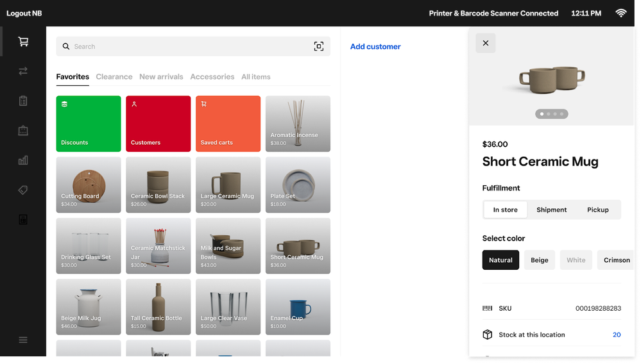
Task: Open the green Discounts tile
Action: (89, 124)
